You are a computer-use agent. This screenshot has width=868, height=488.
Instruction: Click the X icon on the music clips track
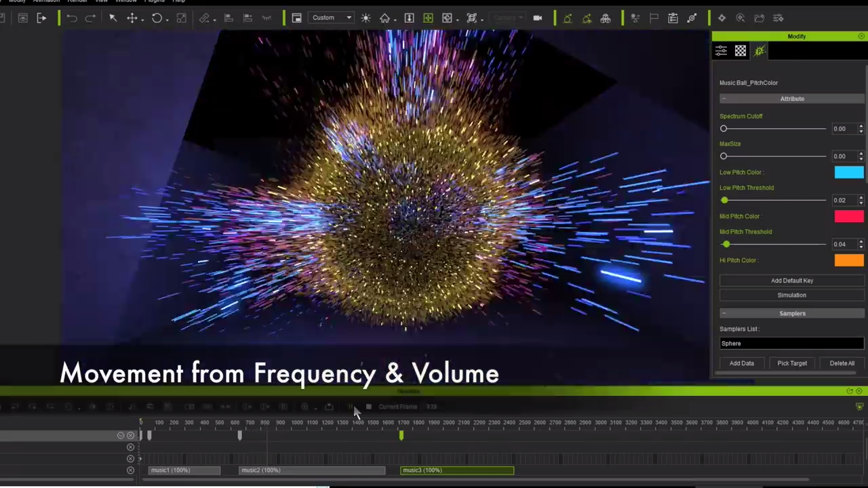130,470
